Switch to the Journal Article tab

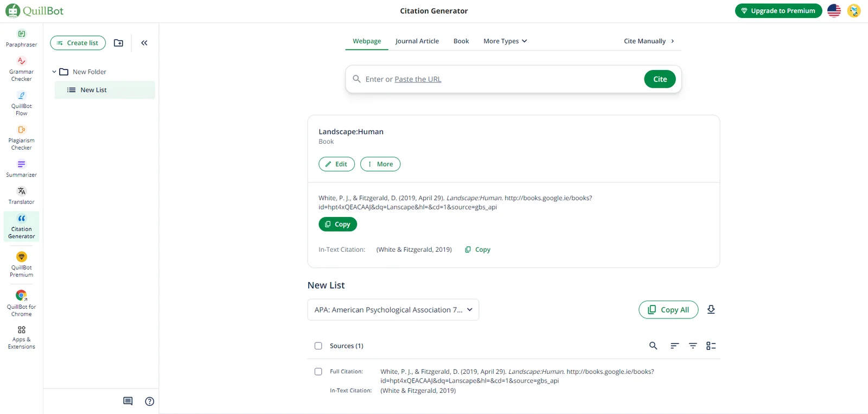pos(417,41)
